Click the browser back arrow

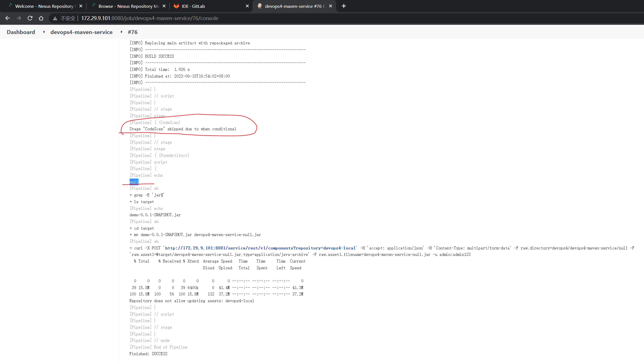tap(8, 18)
